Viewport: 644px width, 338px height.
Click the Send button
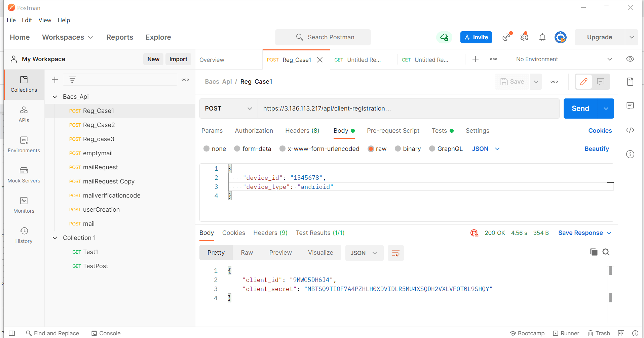pyautogui.click(x=580, y=108)
